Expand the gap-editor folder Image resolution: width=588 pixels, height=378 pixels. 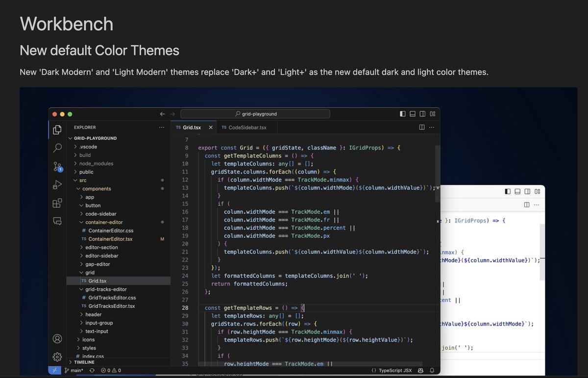click(118, 264)
